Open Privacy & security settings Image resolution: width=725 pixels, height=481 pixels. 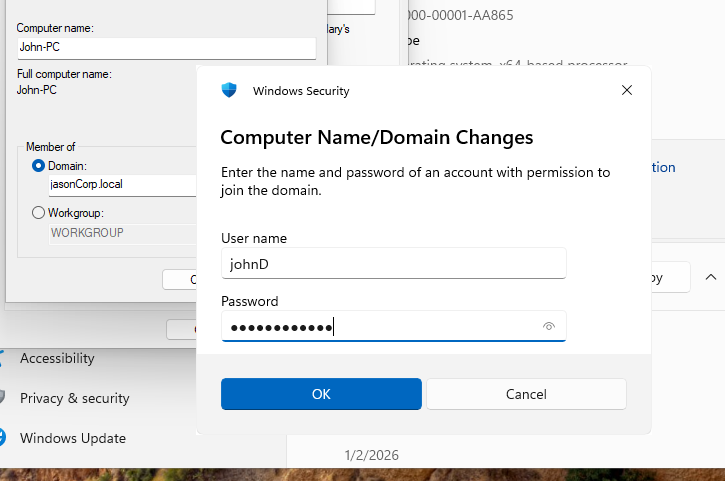click(x=74, y=398)
